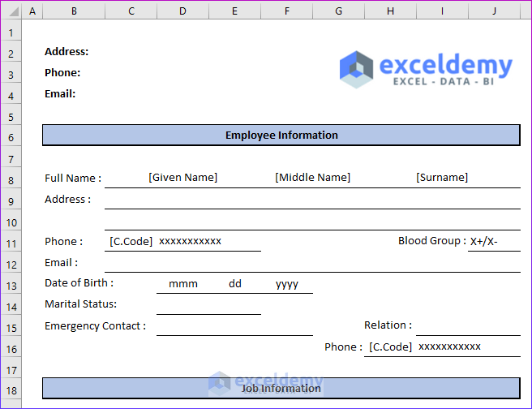The image size is (532, 409).
Task: Click the "Phone :" label in row 16
Action: [x=343, y=347]
